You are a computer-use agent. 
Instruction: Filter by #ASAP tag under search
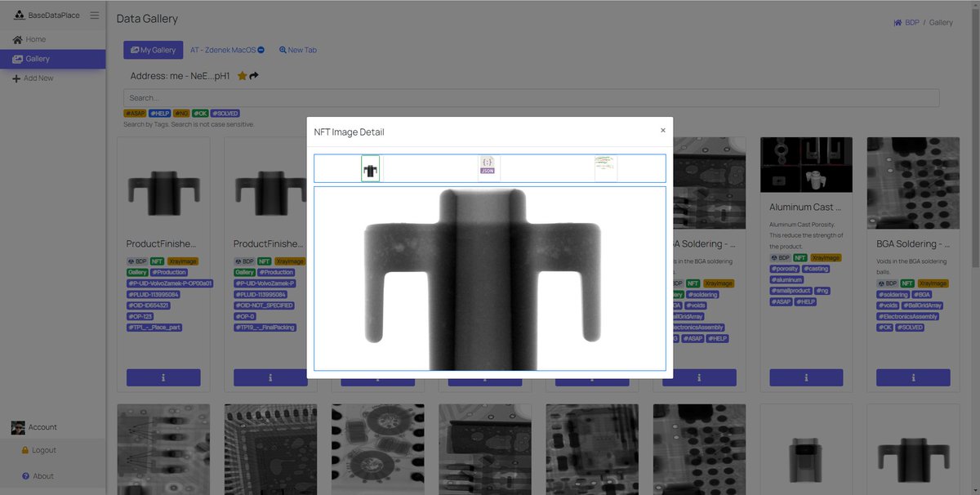pyautogui.click(x=135, y=114)
